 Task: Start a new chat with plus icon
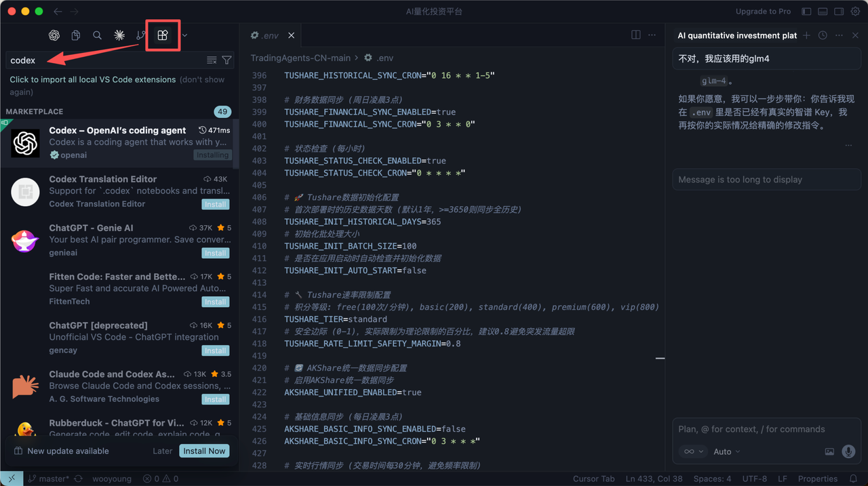point(806,35)
